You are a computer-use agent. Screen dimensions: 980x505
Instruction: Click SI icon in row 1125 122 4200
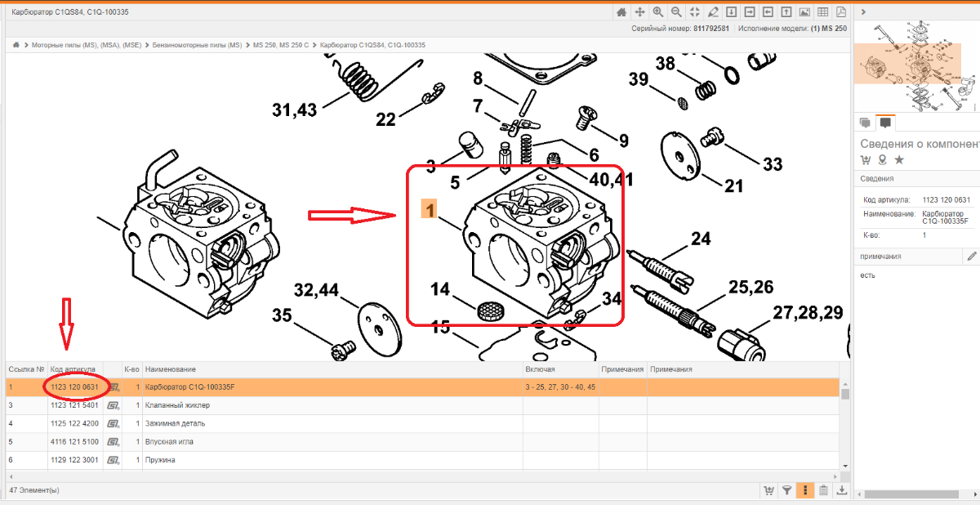click(x=113, y=423)
